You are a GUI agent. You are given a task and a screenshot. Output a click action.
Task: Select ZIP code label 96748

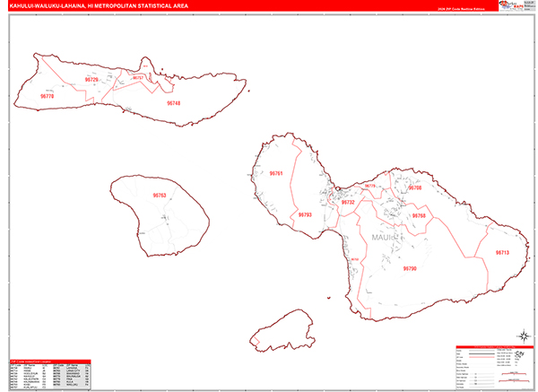[x=174, y=103]
